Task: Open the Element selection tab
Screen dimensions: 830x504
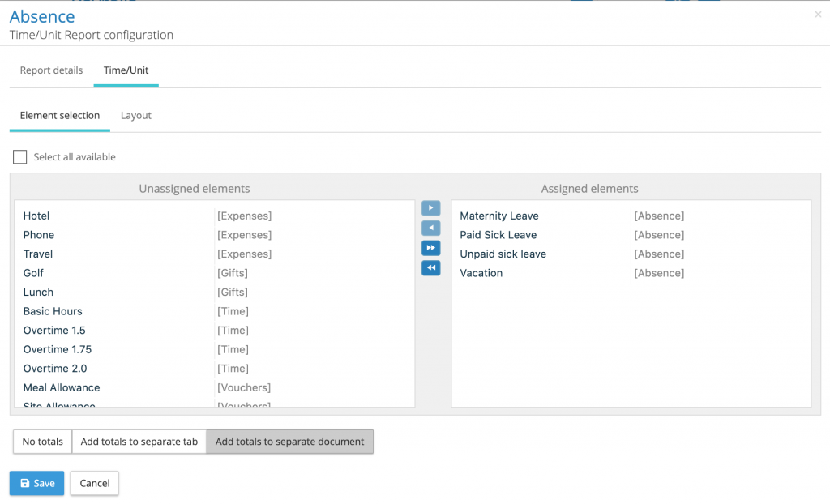Action: 60,116
